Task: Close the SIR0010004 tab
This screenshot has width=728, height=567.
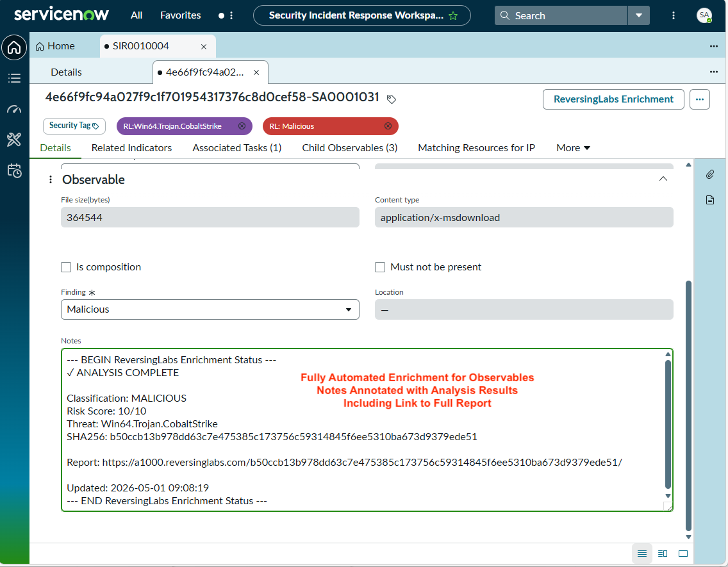Action: click(203, 46)
